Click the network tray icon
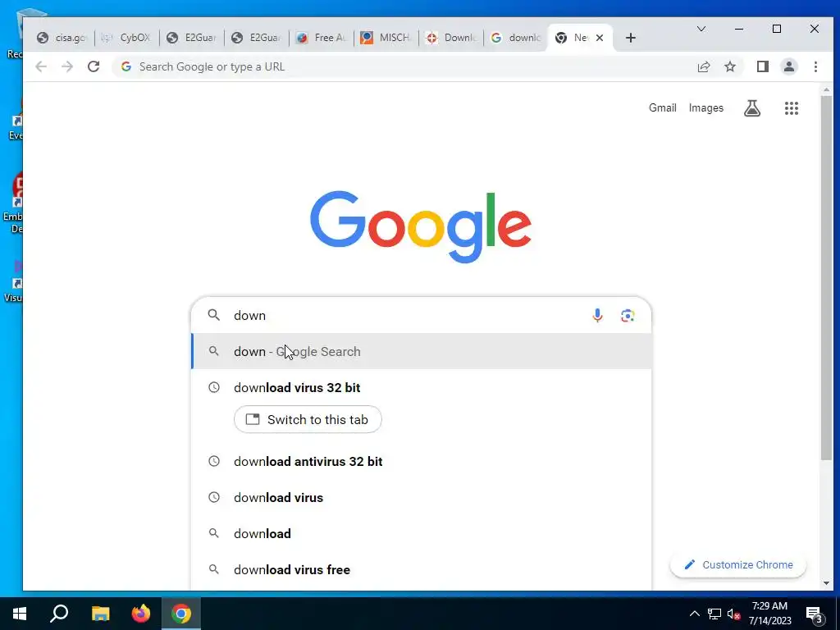The image size is (840, 630). (x=714, y=614)
